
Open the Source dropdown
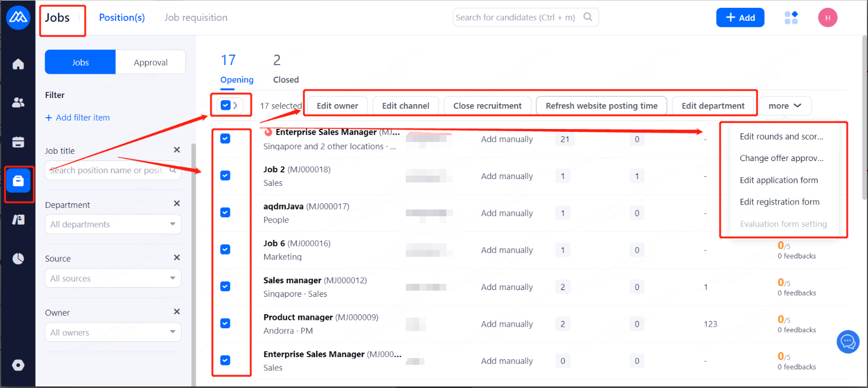point(113,278)
